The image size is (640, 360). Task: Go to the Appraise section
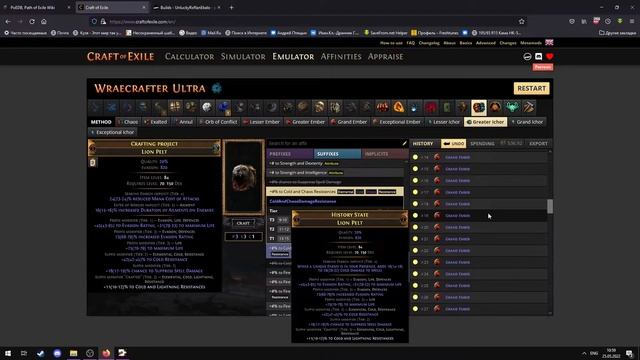(385, 57)
